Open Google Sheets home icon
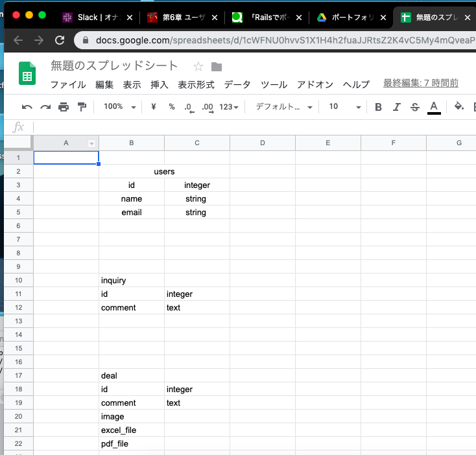476x455 pixels. pos(27,73)
